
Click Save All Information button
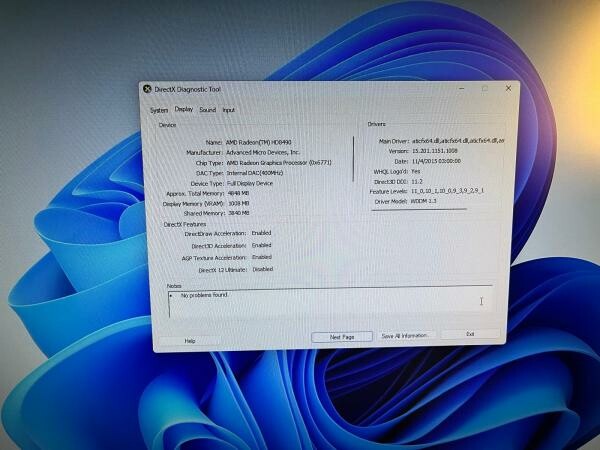pos(406,336)
